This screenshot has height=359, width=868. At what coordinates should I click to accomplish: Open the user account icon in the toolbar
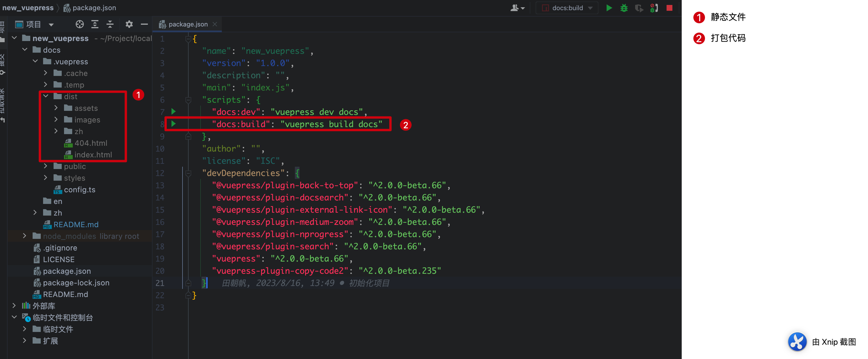click(x=517, y=8)
